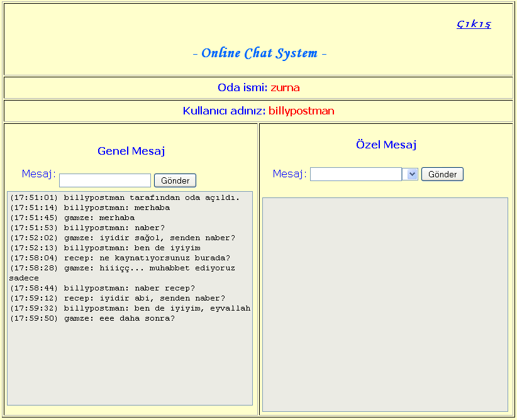
Task: Focus the Genel Mesaj text input field
Action: tap(105, 180)
